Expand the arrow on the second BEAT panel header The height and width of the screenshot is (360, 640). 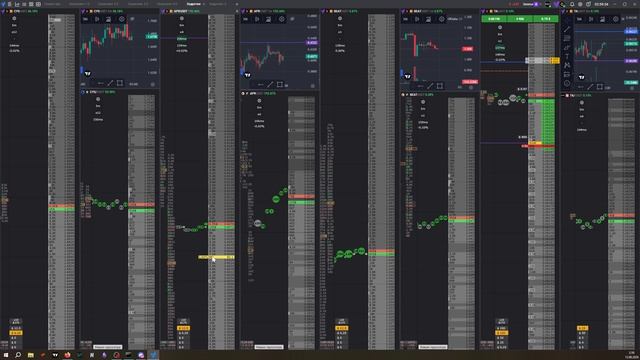click(407, 11)
